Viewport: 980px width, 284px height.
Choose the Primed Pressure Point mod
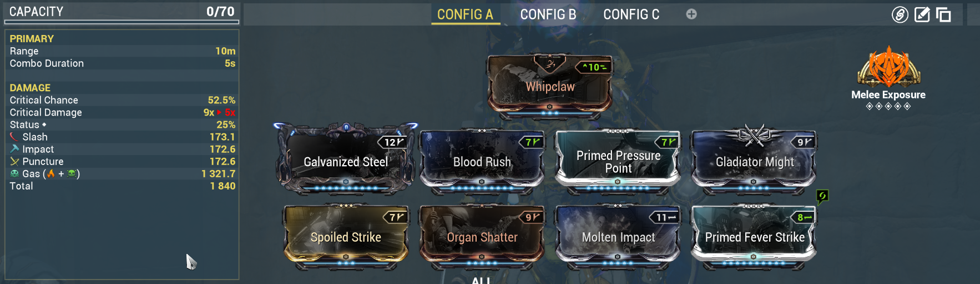click(x=618, y=161)
